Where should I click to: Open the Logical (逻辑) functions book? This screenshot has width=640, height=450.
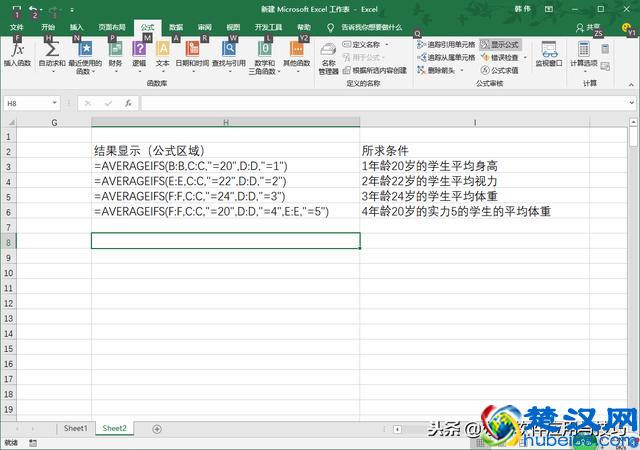pos(139,56)
